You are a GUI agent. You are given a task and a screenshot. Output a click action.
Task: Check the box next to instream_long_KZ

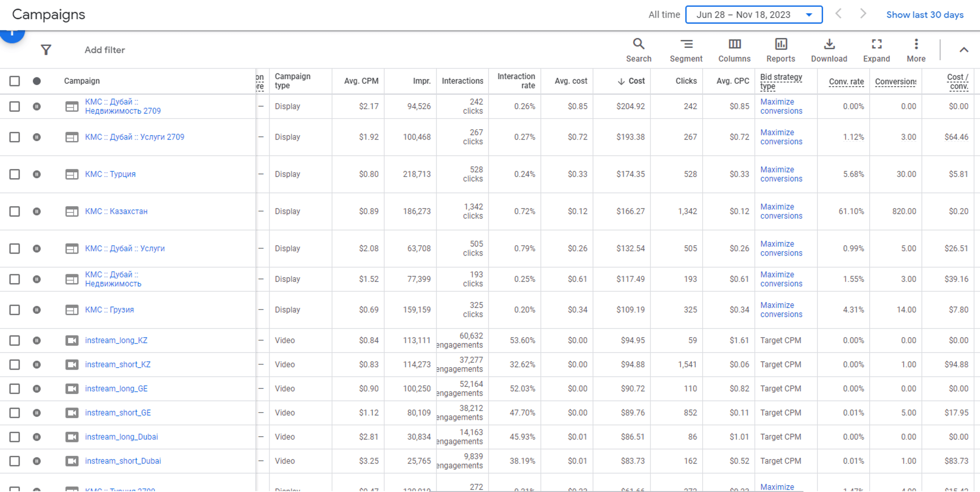(15, 340)
